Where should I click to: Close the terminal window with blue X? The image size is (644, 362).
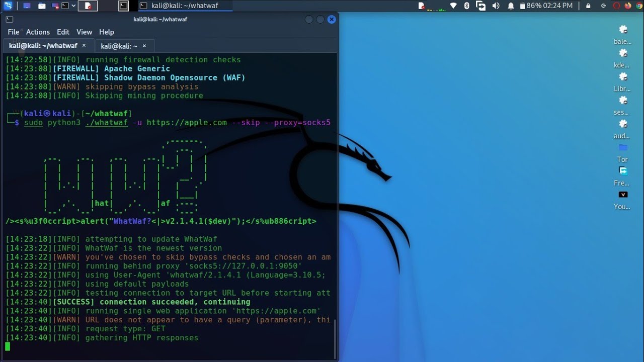332,20
